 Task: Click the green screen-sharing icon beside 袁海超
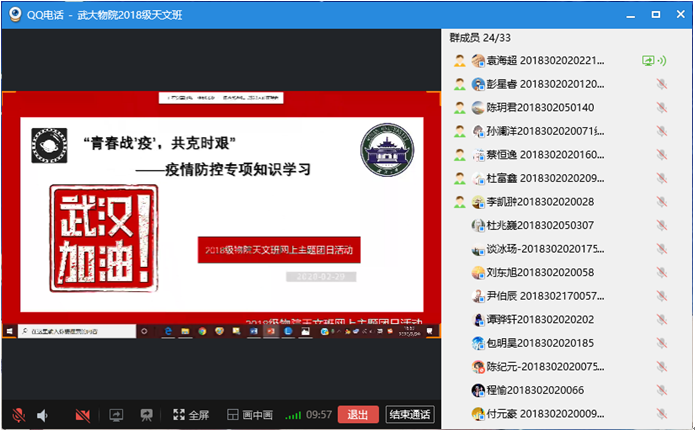(649, 61)
